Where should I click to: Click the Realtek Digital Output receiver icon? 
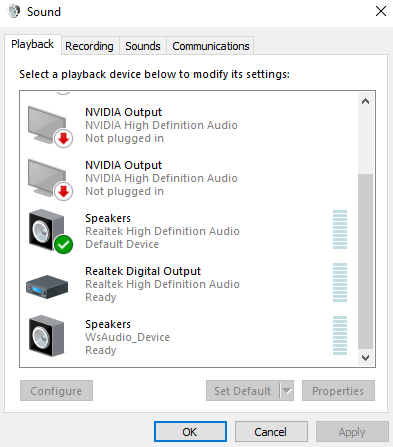click(47, 287)
